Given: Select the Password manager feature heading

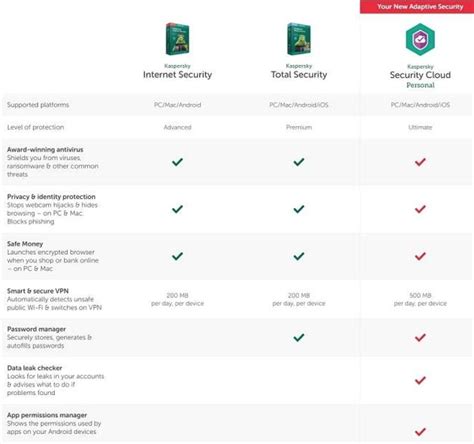Looking at the screenshot, I should (36, 329).
